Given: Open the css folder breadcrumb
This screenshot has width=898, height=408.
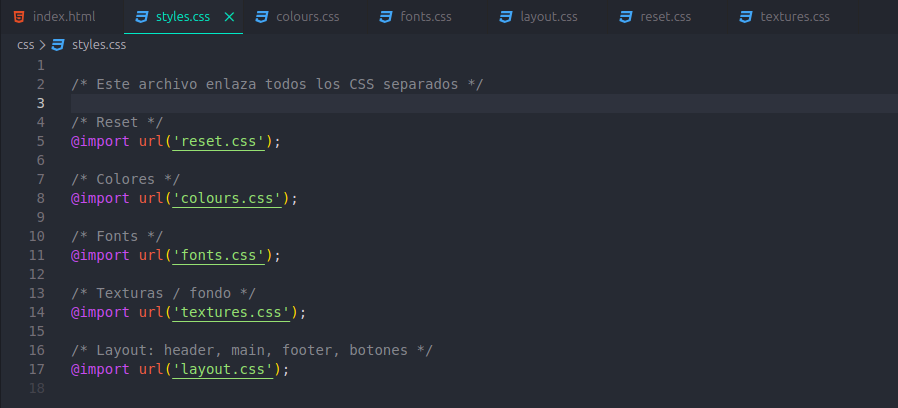Looking at the screenshot, I should point(25,45).
